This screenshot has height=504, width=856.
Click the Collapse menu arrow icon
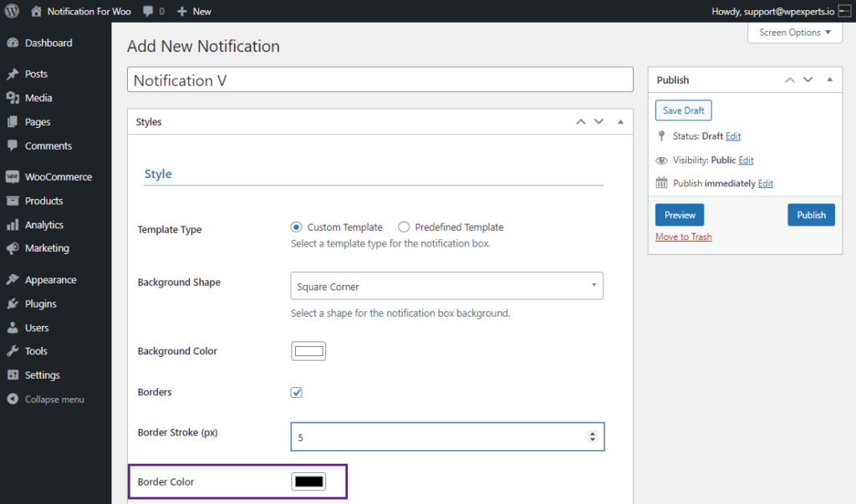(13, 400)
